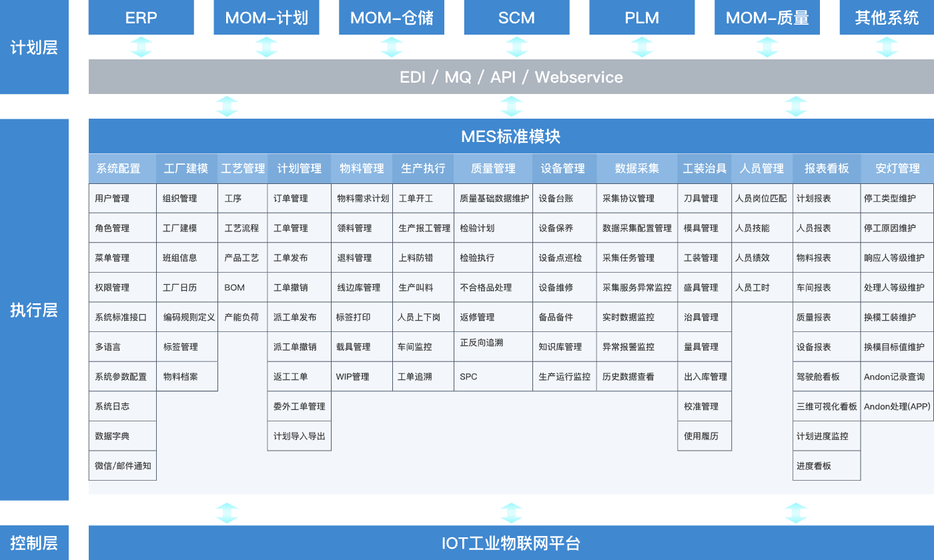Viewport: 934px width, 560px height.
Task: Click the Andon处理(APP) cell
Action: coord(897,407)
